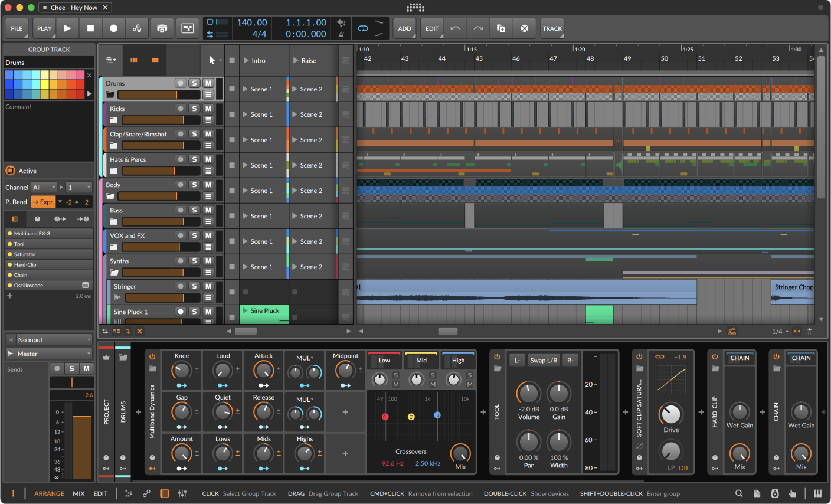The image size is (831, 504).
Task: Click the Swap L/R button in Tool
Action: (544, 360)
